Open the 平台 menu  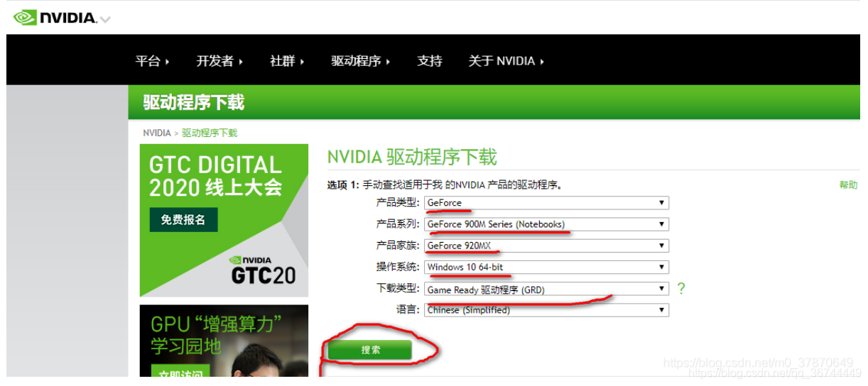(152, 61)
